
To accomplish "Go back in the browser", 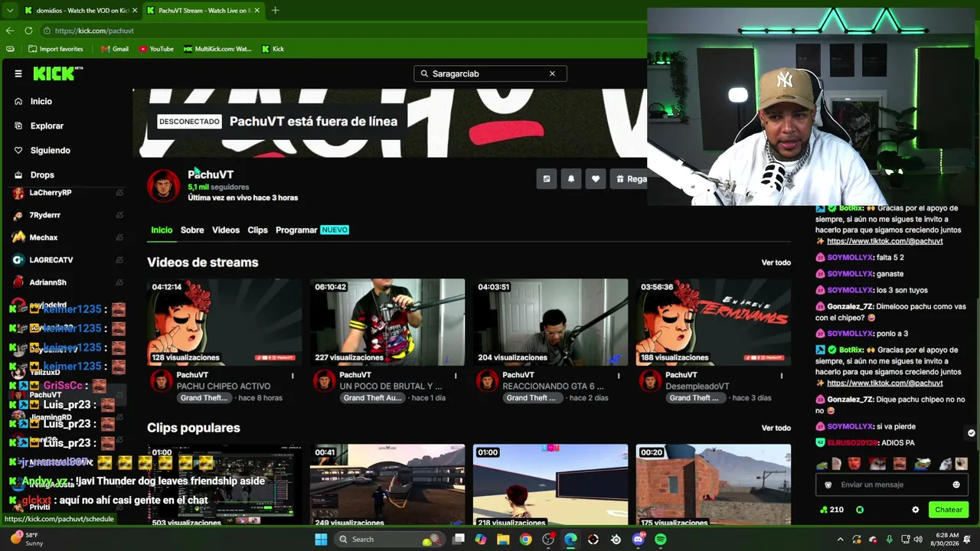I will (10, 31).
